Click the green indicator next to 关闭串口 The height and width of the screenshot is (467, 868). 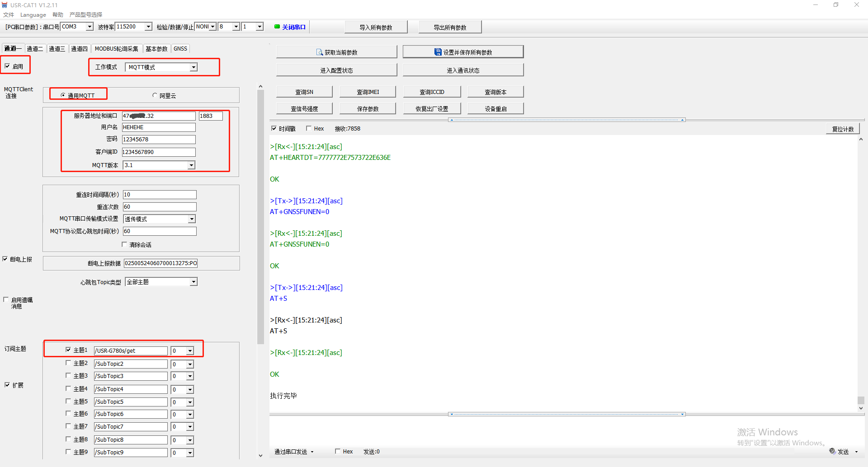277,27
